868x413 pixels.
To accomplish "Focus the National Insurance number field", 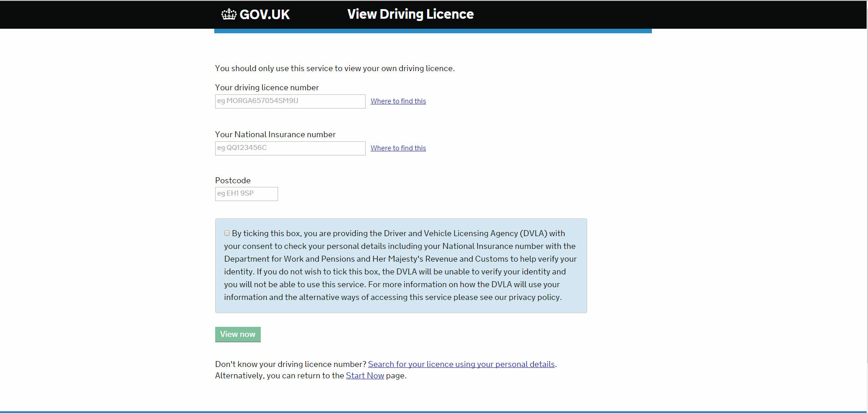I will click(x=290, y=148).
